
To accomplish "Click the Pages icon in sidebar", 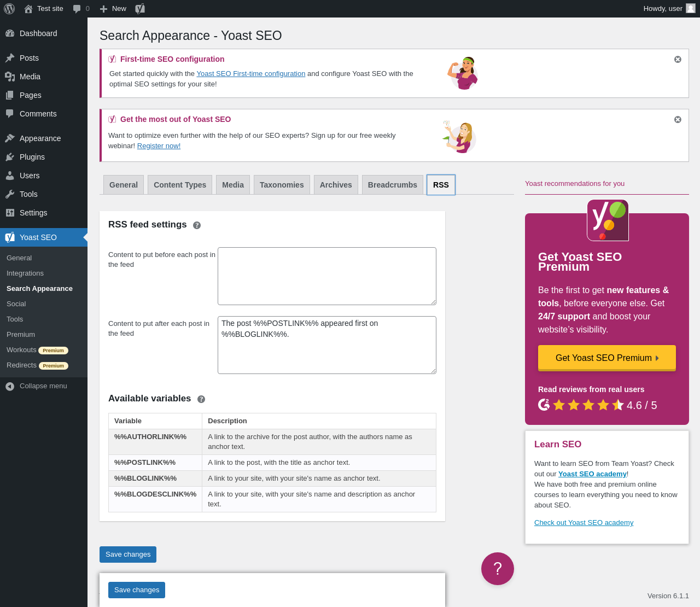I will (x=10, y=95).
